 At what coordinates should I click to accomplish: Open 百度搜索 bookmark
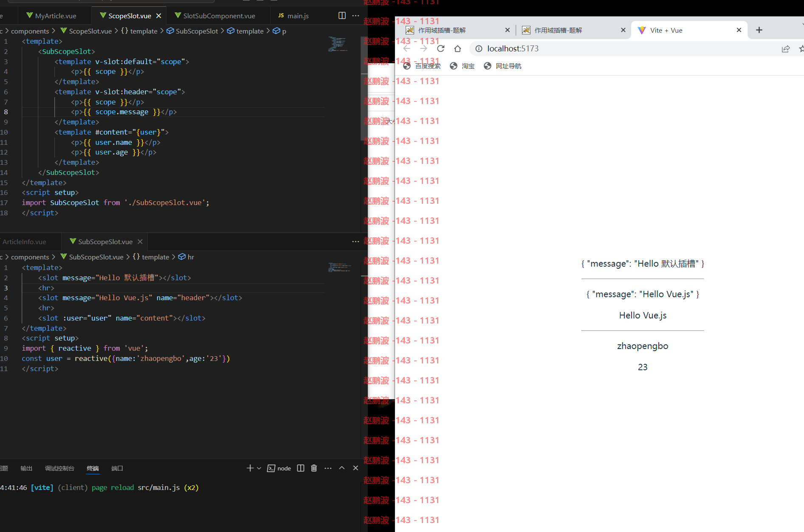tap(422, 66)
